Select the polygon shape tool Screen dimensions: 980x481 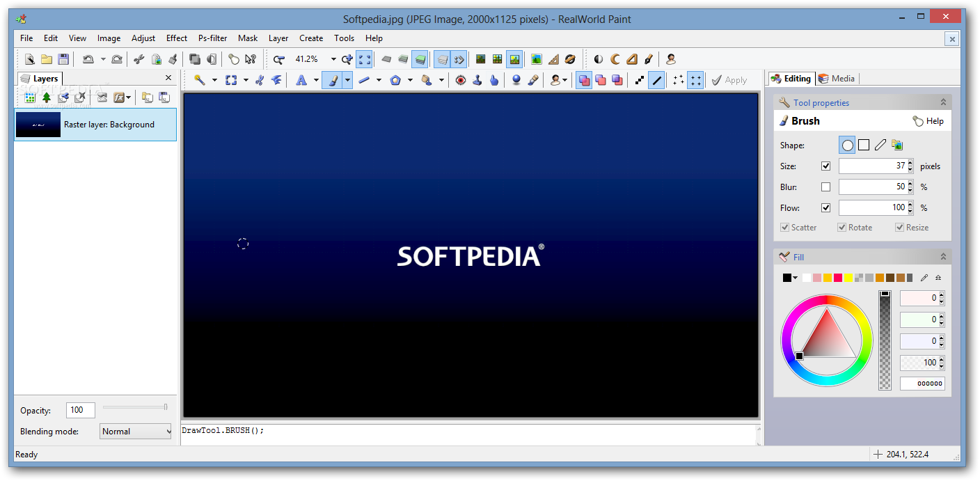click(395, 80)
